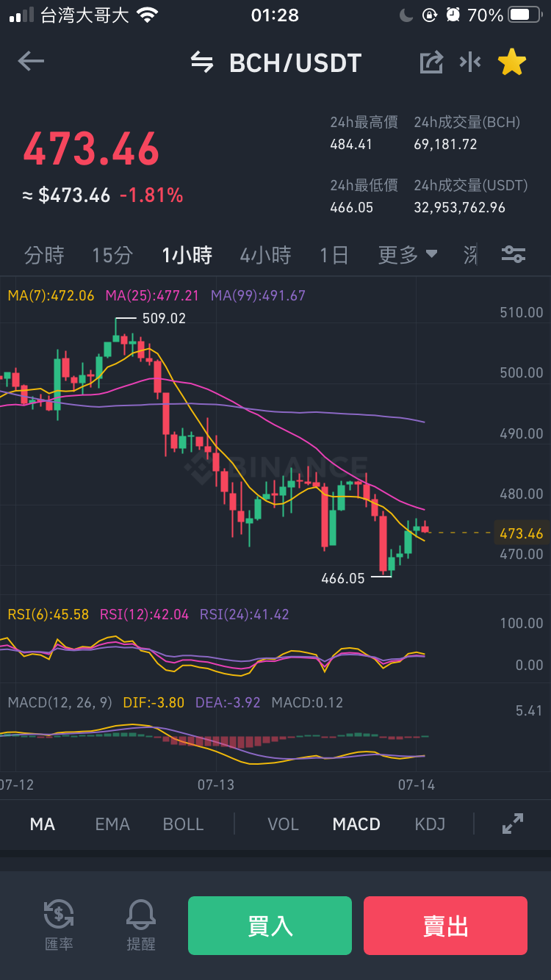The width and height of the screenshot is (551, 980).
Task: Select the 1日 interval tab
Action: (334, 255)
